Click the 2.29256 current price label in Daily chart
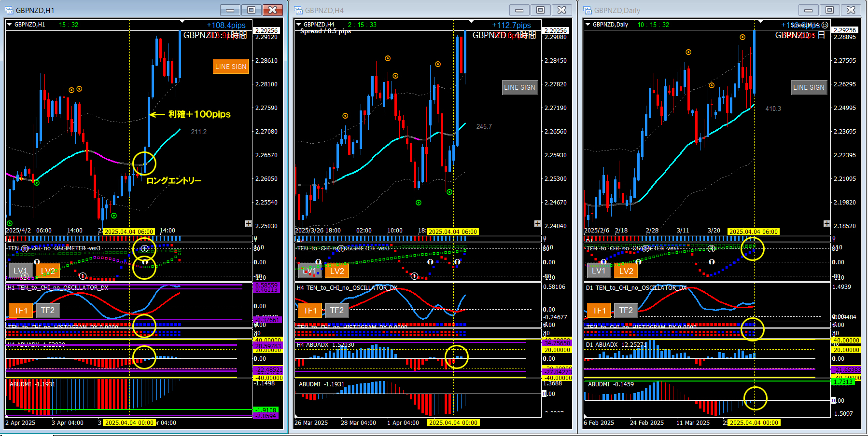The width and height of the screenshot is (868, 436). point(845,30)
